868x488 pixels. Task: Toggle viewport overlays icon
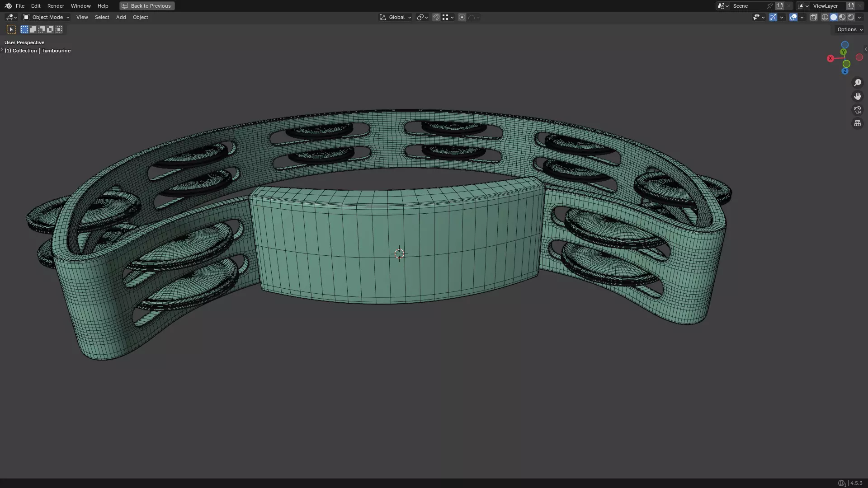click(x=793, y=17)
